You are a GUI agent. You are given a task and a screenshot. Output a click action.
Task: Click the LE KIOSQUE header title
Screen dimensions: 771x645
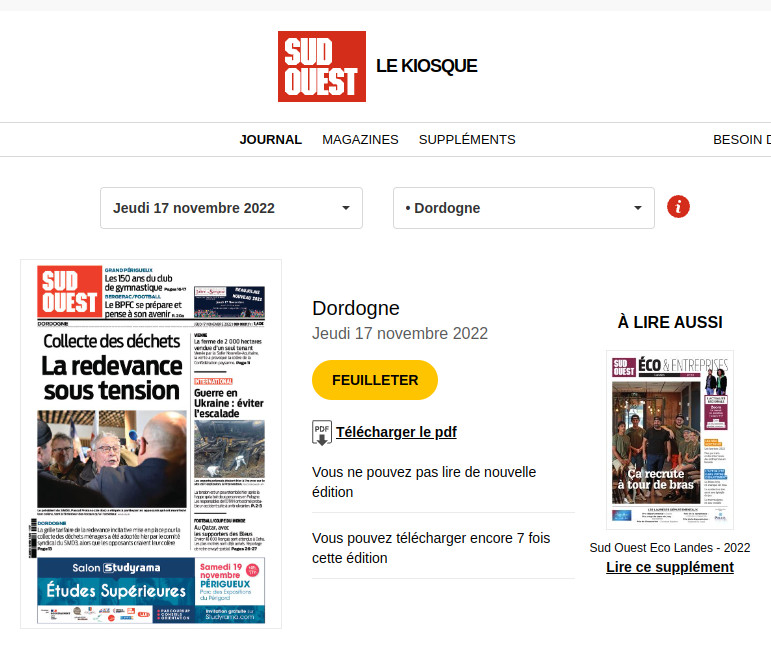pos(426,66)
